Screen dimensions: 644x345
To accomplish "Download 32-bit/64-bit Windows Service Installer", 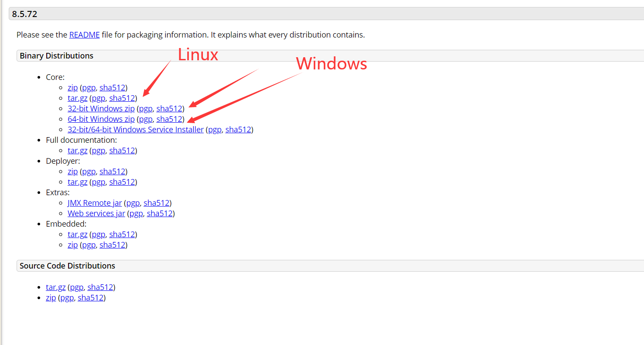I will (x=135, y=130).
